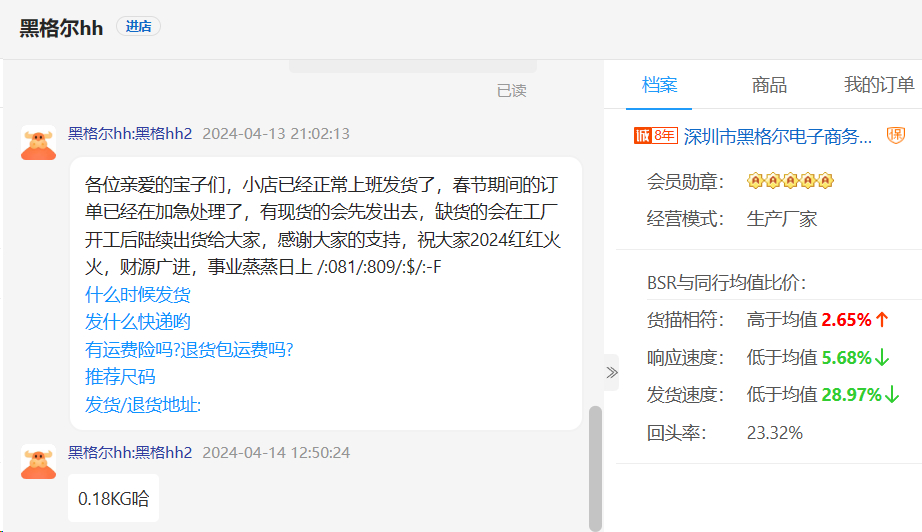
Task: Open the 档案 tab
Action: tap(659, 85)
